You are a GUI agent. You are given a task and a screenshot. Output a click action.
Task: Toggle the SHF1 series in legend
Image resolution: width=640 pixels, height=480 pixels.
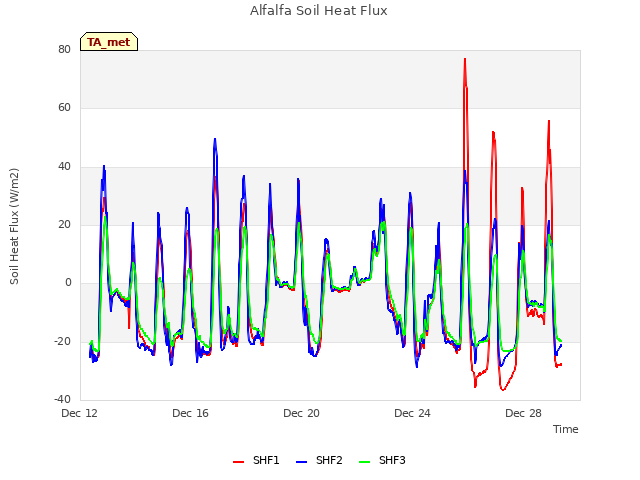(256, 460)
